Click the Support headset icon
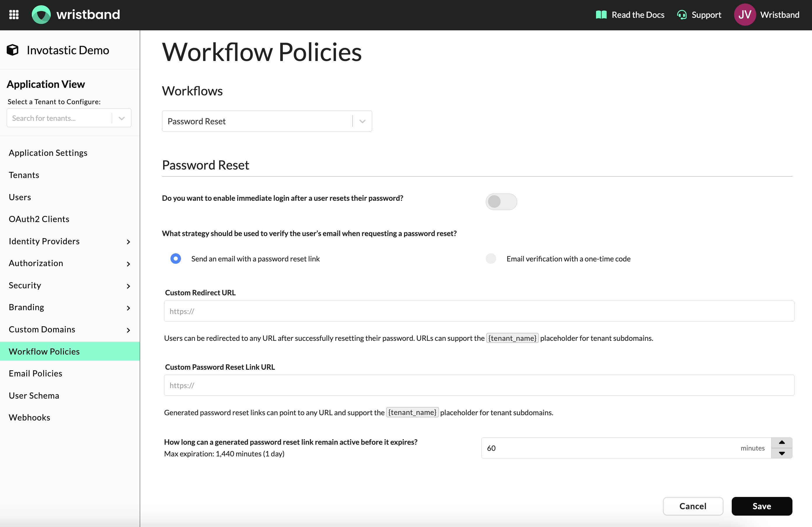This screenshot has width=812, height=527. point(682,15)
